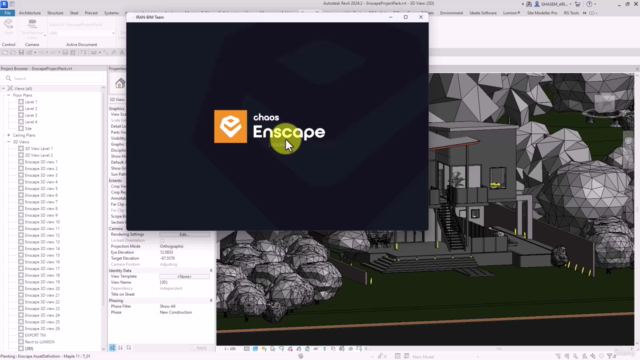The height and width of the screenshot is (360, 640).
Task: Collapse the Identity Data section
Action: (211, 271)
